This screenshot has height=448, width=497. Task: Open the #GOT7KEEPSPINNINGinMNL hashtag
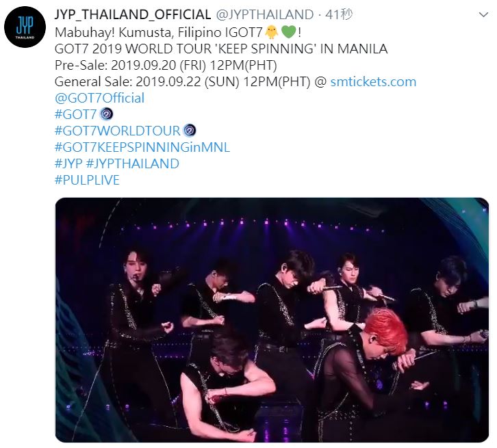click(x=142, y=147)
